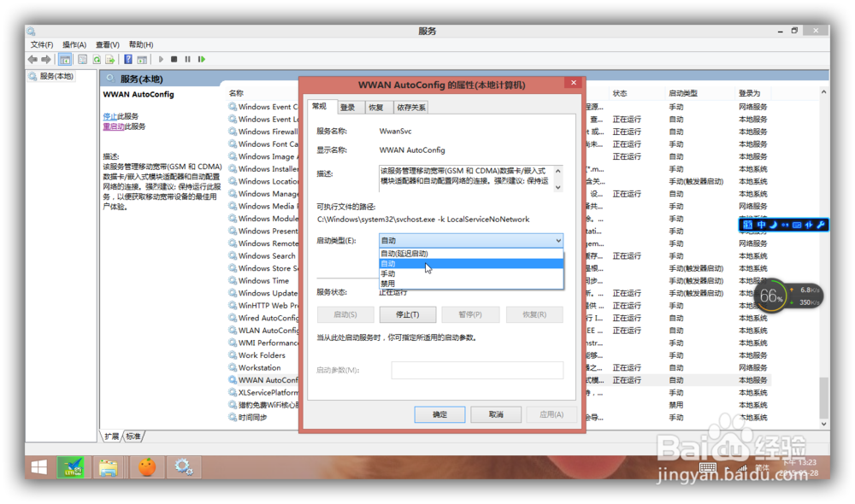Open the on-screen keyboard tray icon

click(x=708, y=467)
